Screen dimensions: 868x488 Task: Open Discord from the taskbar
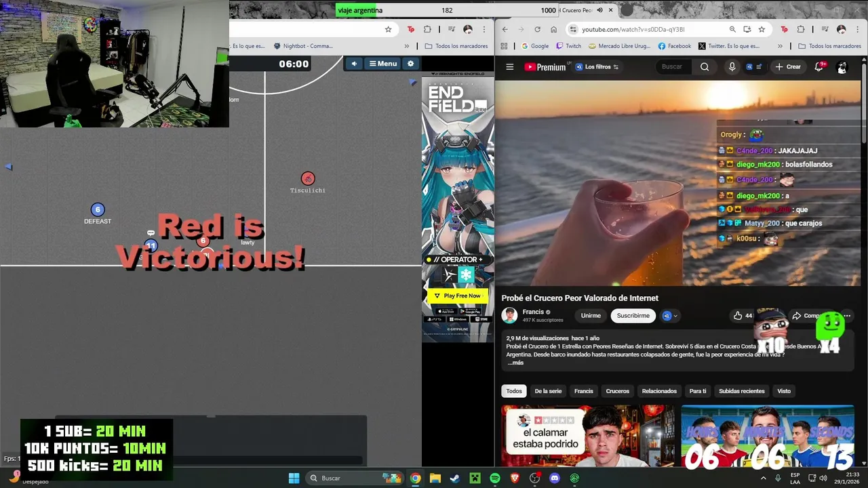click(x=555, y=478)
